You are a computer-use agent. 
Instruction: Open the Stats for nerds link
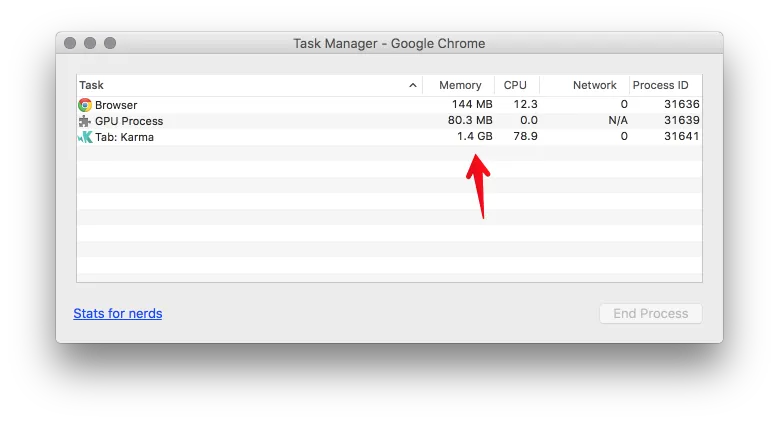click(x=118, y=313)
